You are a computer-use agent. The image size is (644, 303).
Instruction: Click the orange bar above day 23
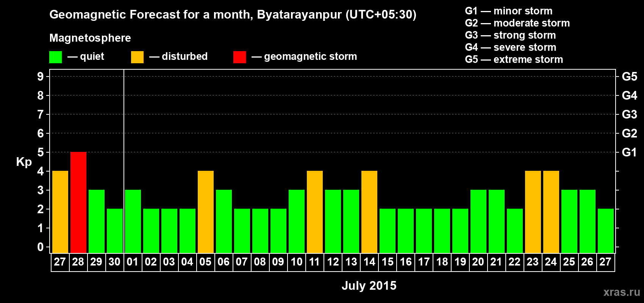tap(533, 212)
